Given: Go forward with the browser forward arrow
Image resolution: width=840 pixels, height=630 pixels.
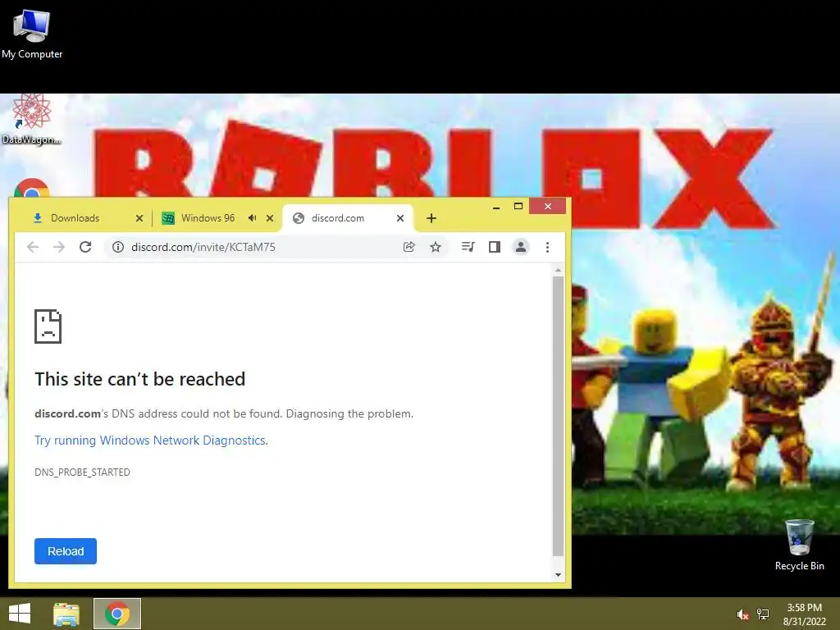Looking at the screenshot, I should pyautogui.click(x=59, y=247).
